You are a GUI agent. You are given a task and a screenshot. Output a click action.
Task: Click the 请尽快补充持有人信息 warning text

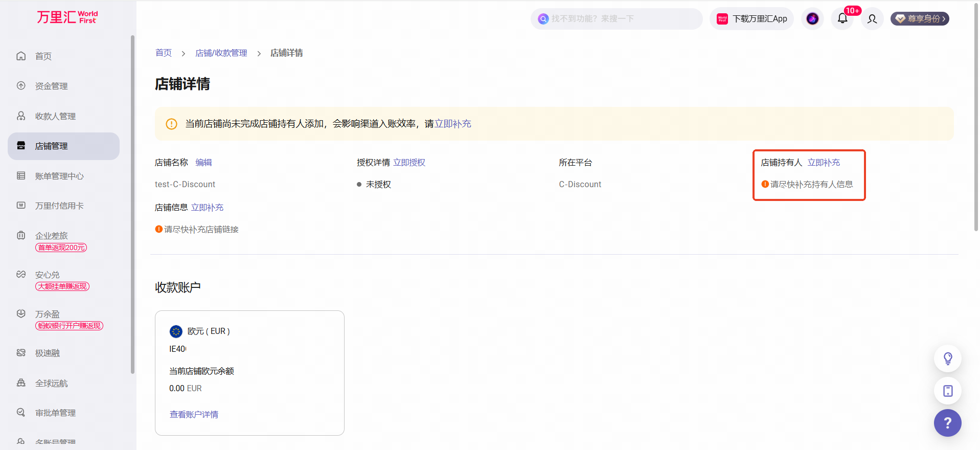tap(811, 185)
